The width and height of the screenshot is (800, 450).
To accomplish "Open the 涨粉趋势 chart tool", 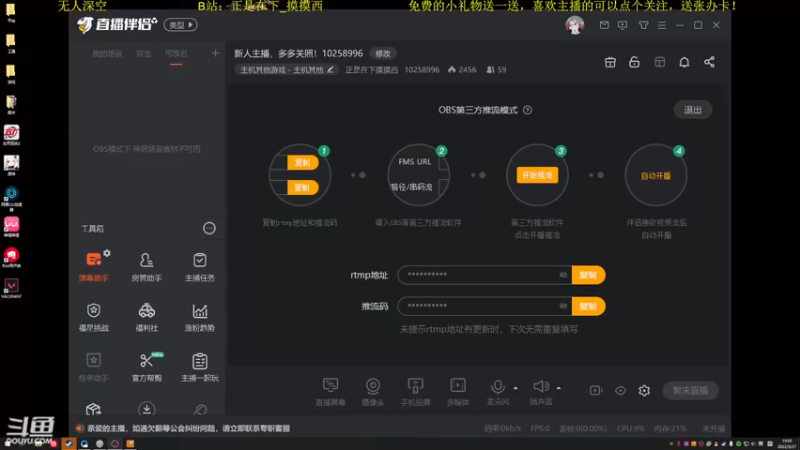I will pyautogui.click(x=199, y=317).
